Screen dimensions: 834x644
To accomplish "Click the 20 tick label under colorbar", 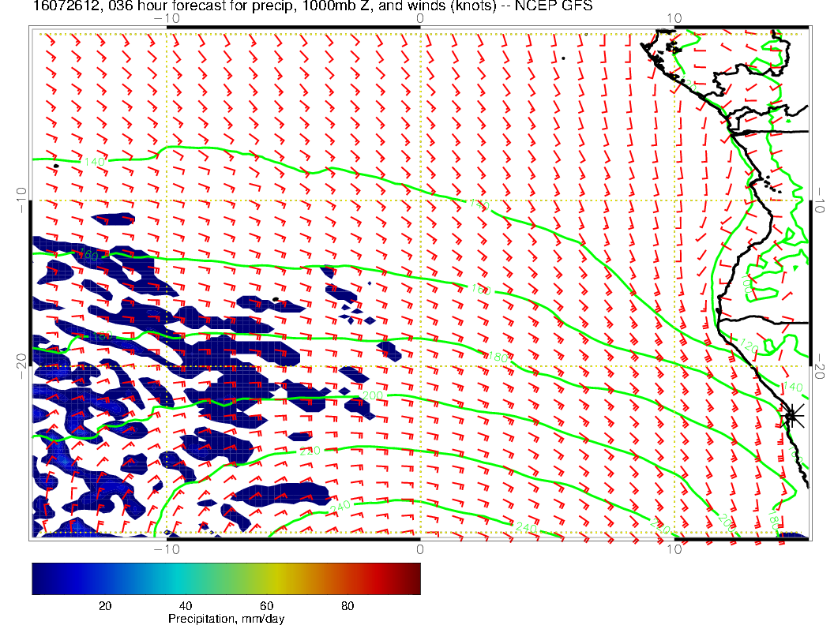I will 104,605.
